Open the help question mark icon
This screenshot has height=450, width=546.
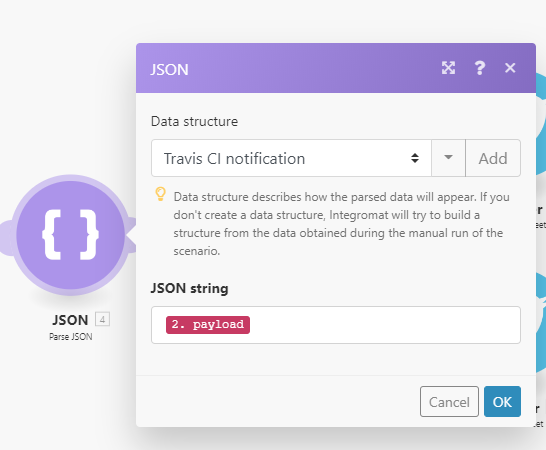coord(480,68)
